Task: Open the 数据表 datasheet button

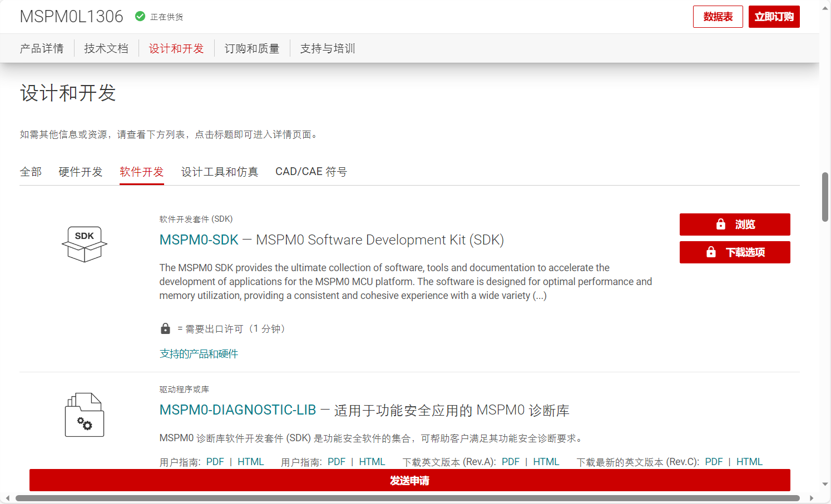Action: coord(718,17)
